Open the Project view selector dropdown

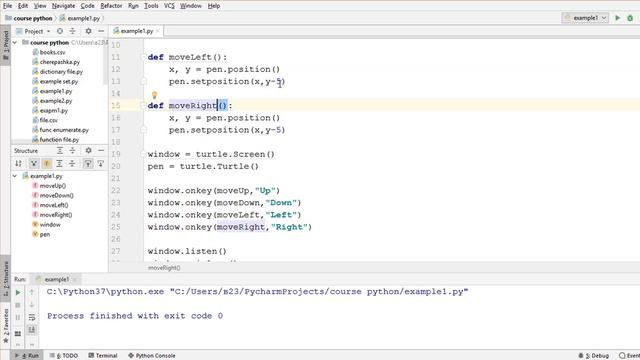point(33,31)
